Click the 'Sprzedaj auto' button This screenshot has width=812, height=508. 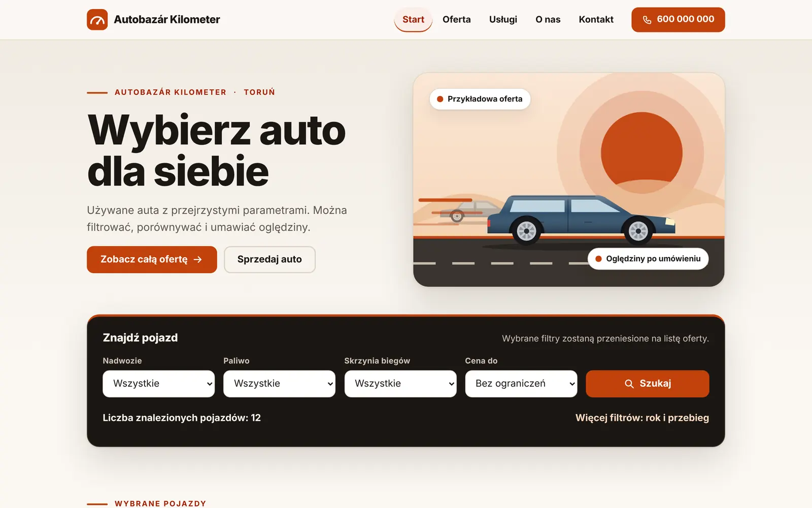click(269, 260)
